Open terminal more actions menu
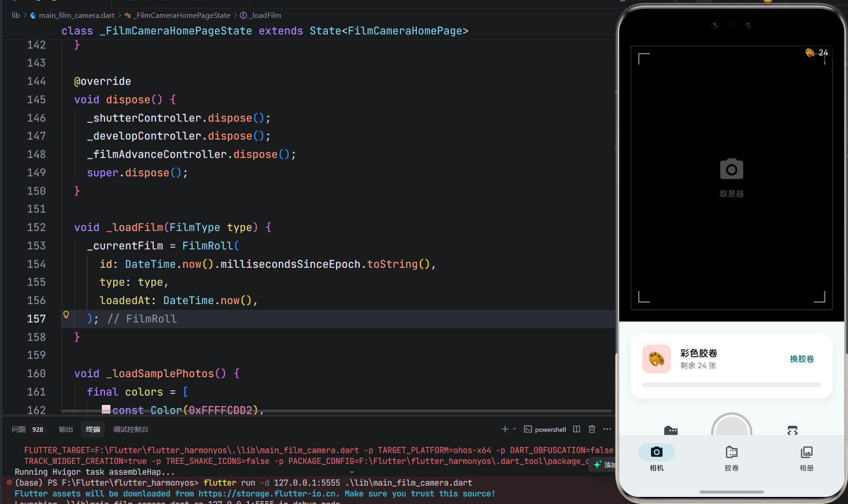The image size is (848, 504). point(607,429)
